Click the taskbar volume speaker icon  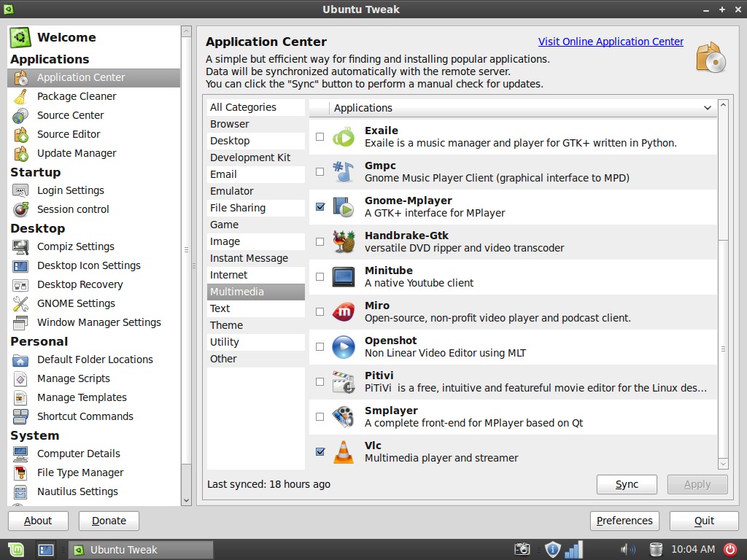[628, 550]
